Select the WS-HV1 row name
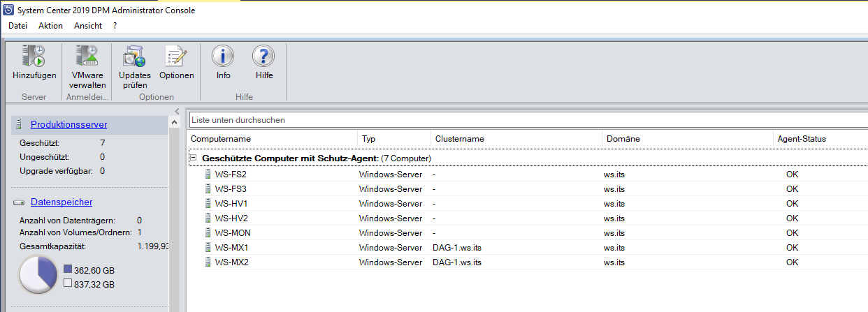868x312 pixels. pos(231,203)
